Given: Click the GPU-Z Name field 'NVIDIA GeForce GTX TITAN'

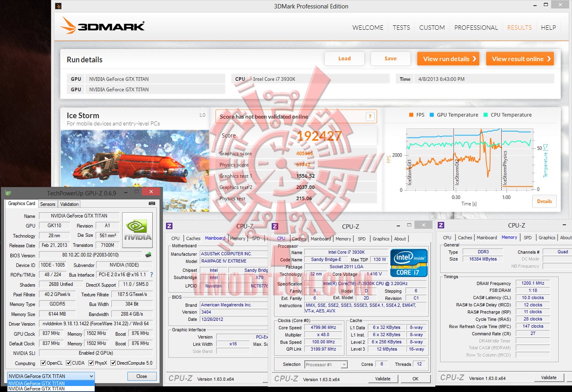Looking at the screenshot, I should coord(79,216).
